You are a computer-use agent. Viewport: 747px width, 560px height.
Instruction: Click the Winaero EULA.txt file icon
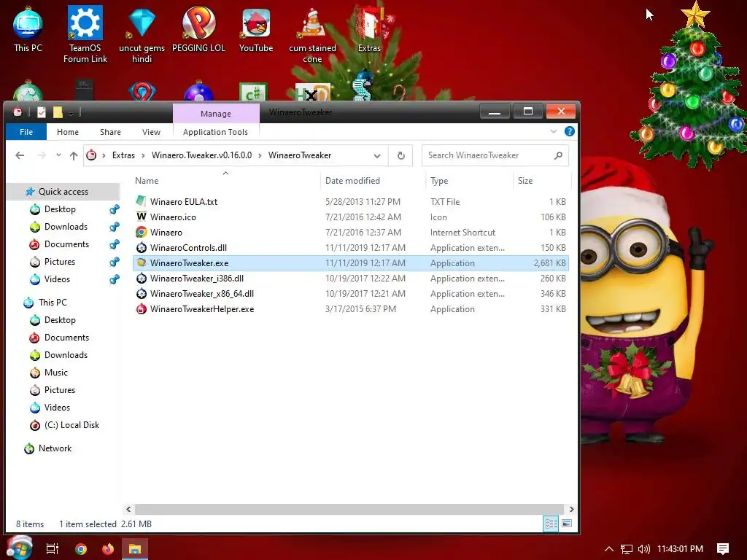coord(141,201)
